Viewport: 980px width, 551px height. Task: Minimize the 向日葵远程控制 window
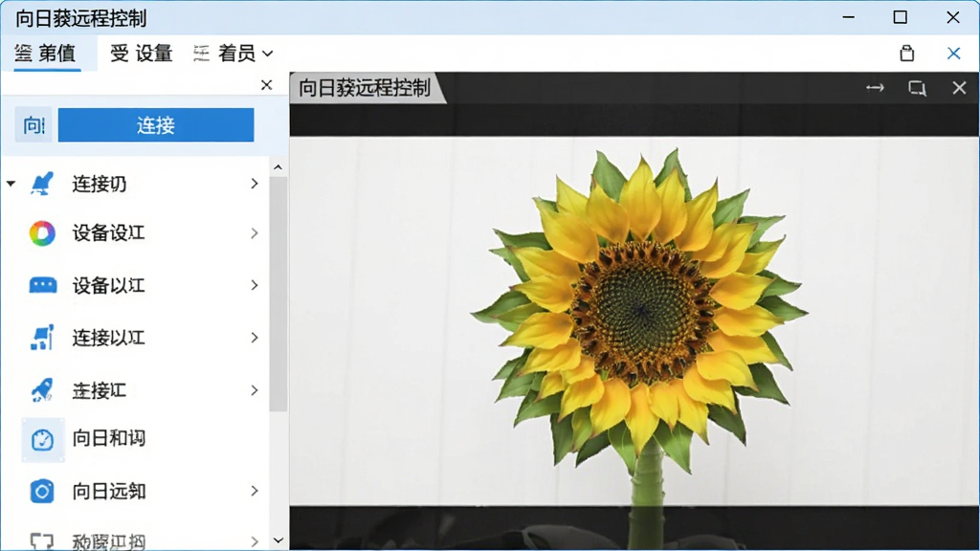[x=848, y=17]
